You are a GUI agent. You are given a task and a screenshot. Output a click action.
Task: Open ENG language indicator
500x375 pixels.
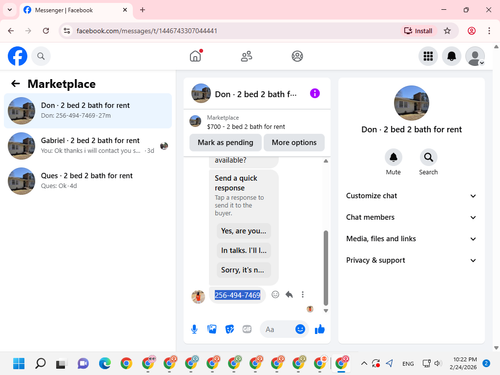(408, 364)
